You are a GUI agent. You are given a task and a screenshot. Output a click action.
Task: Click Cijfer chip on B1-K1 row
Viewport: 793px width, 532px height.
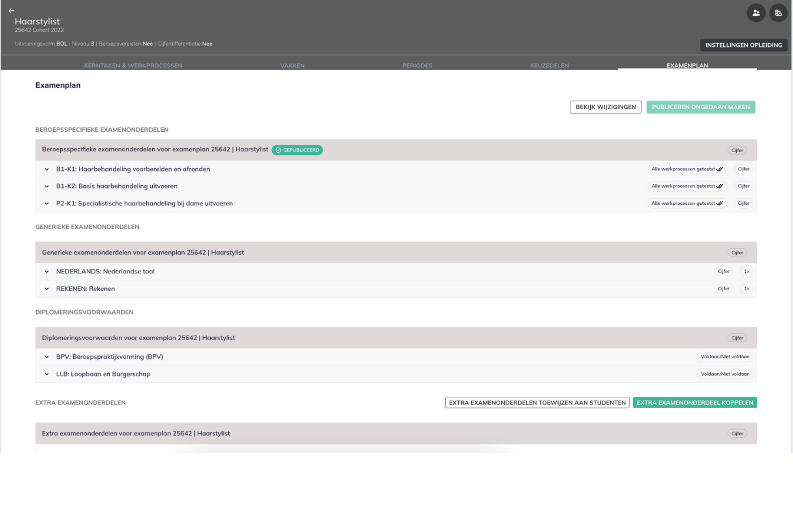coord(744,169)
